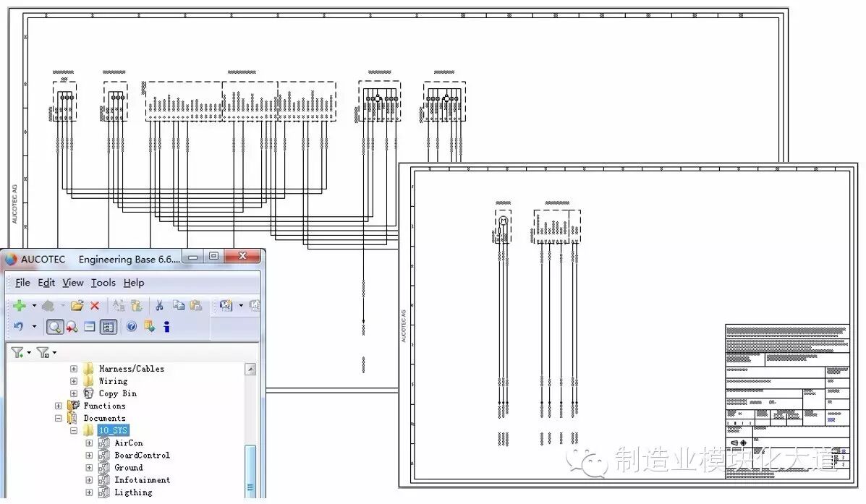Toggle the magnifier Search button

(55, 327)
